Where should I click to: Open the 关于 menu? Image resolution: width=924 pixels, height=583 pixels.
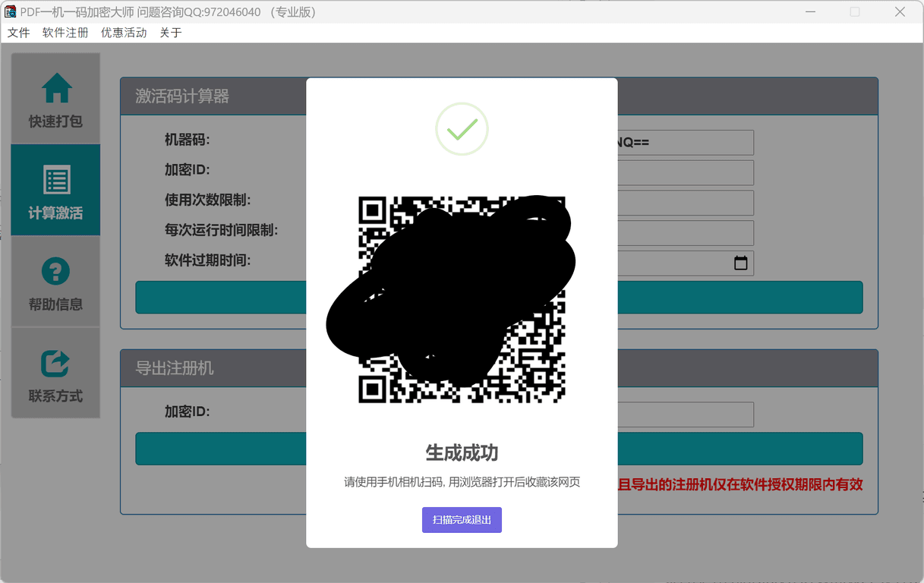[x=171, y=33]
